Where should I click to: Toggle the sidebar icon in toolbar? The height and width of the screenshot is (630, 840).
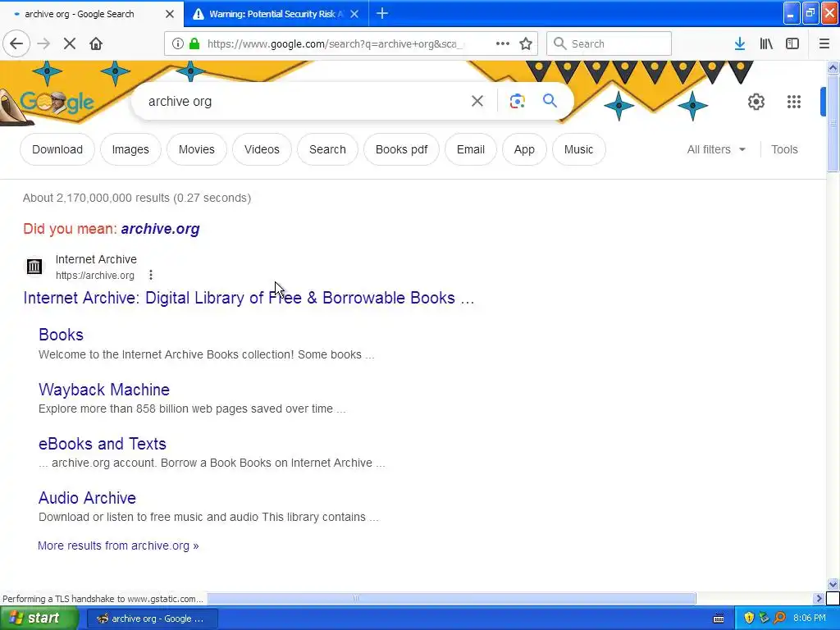click(x=792, y=43)
